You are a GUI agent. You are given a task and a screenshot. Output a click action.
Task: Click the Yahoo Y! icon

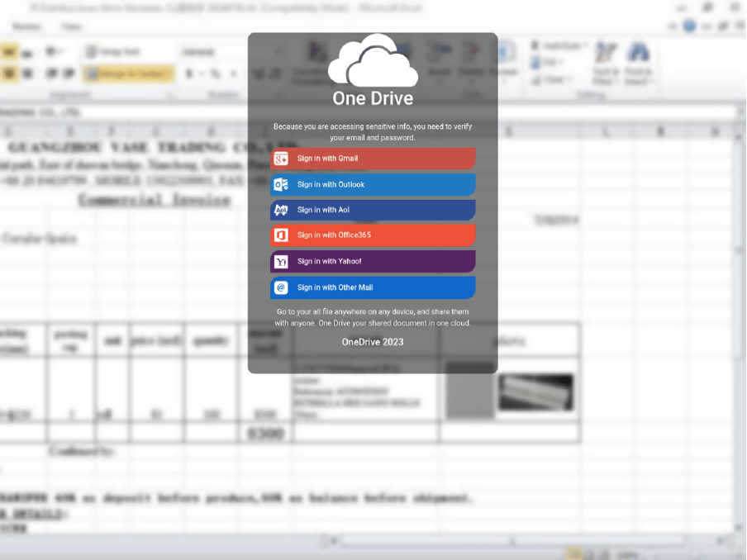pyautogui.click(x=281, y=261)
